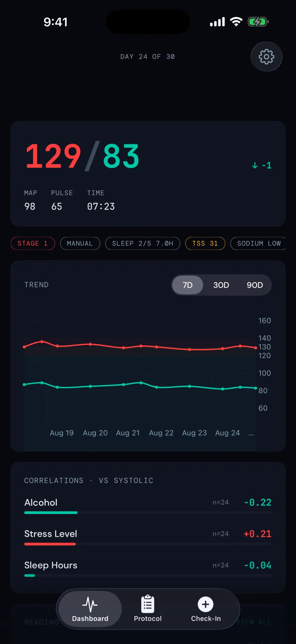Switch trend range to 90D
The height and width of the screenshot is (644, 296).
[255, 285]
